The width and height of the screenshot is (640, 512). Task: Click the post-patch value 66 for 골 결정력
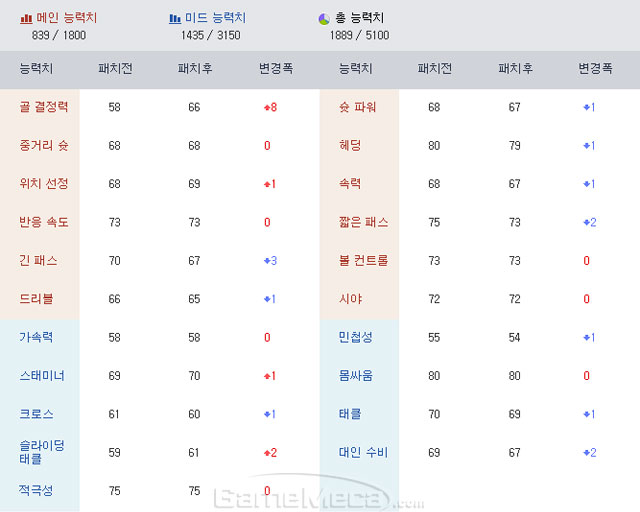pyautogui.click(x=194, y=107)
